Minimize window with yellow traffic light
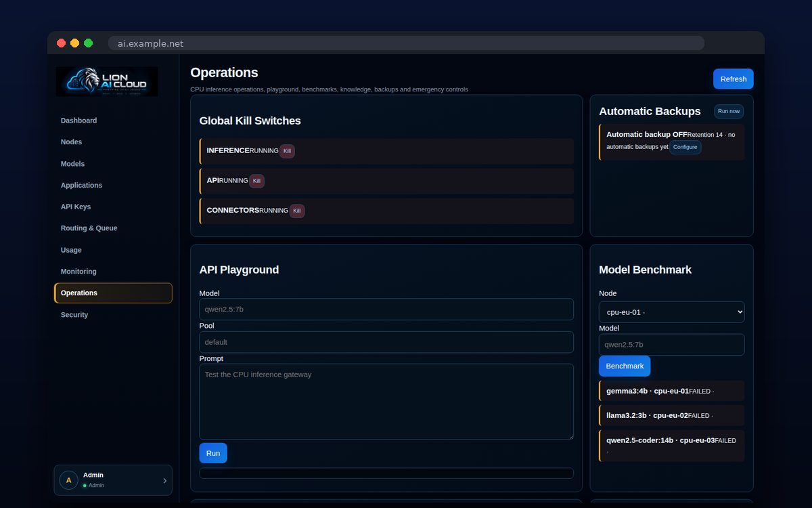 tap(74, 43)
